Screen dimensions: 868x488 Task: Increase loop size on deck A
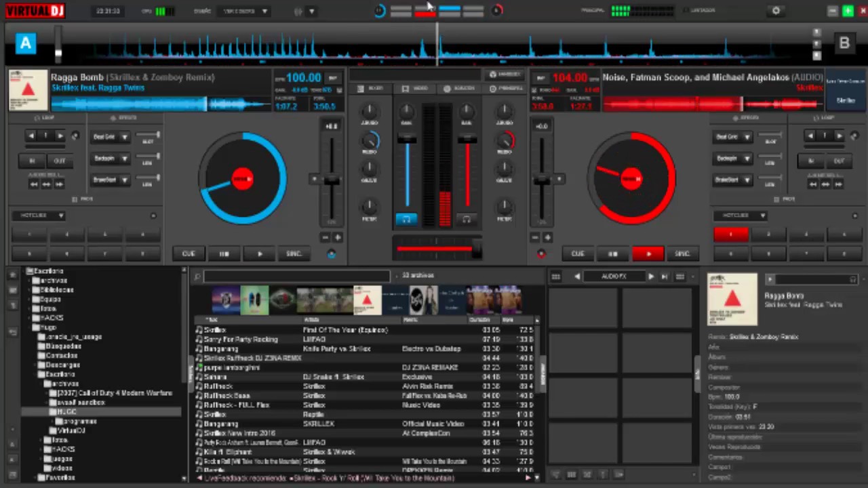tap(60, 136)
